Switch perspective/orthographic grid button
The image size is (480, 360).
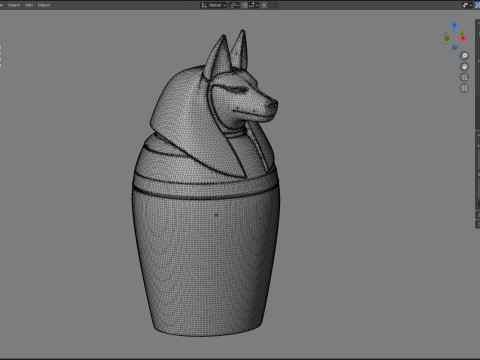(464, 88)
